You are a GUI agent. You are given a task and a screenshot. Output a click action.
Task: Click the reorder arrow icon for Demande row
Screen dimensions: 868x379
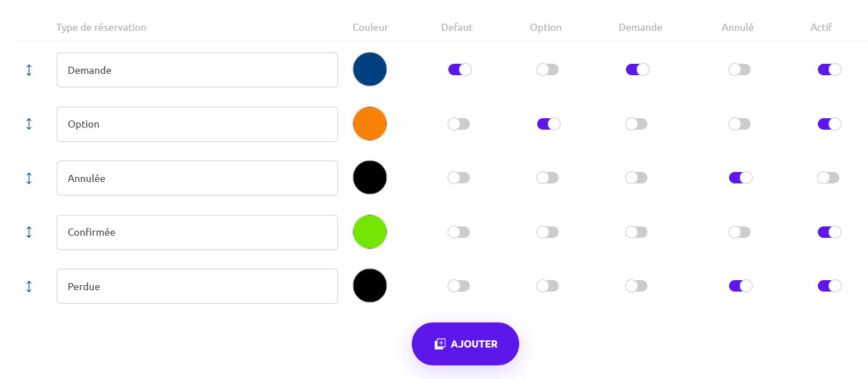[29, 70]
